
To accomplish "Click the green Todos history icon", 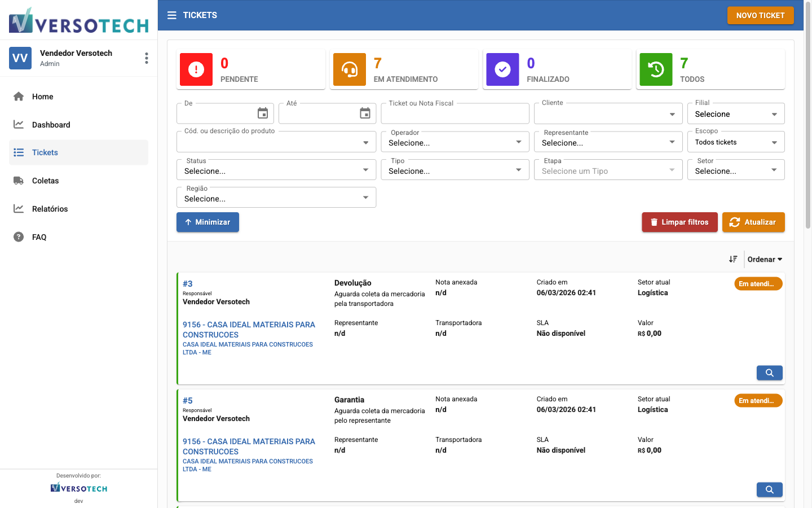I will click(656, 69).
